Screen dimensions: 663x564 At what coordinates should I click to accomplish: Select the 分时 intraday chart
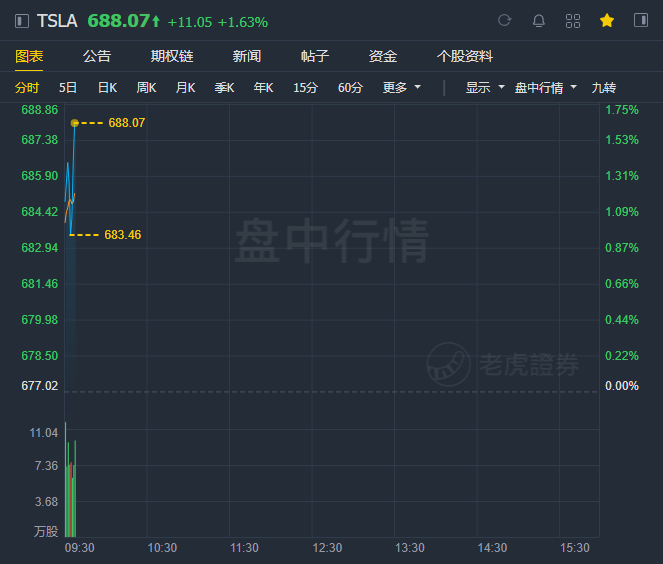[27, 88]
